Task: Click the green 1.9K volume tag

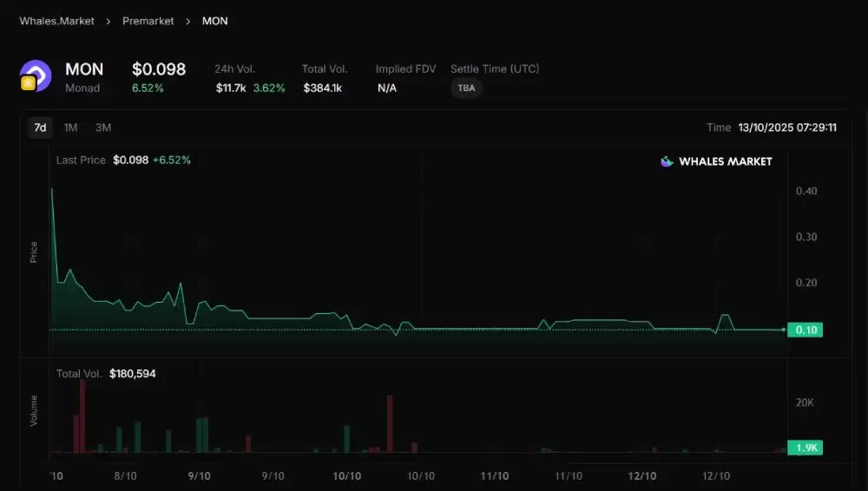Action: pos(804,448)
